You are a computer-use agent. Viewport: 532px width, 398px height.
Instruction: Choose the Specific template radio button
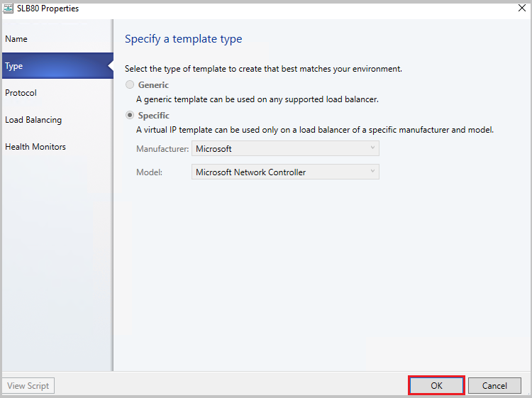(x=130, y=116)
